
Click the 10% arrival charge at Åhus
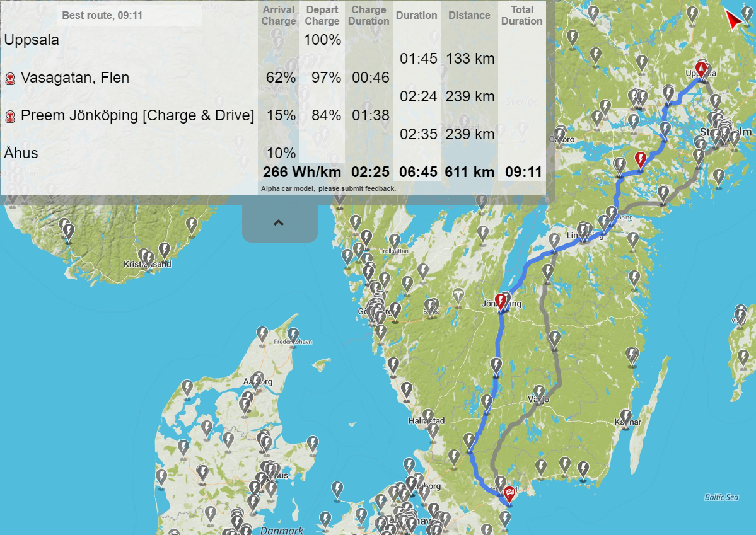[x=282, y=153]
